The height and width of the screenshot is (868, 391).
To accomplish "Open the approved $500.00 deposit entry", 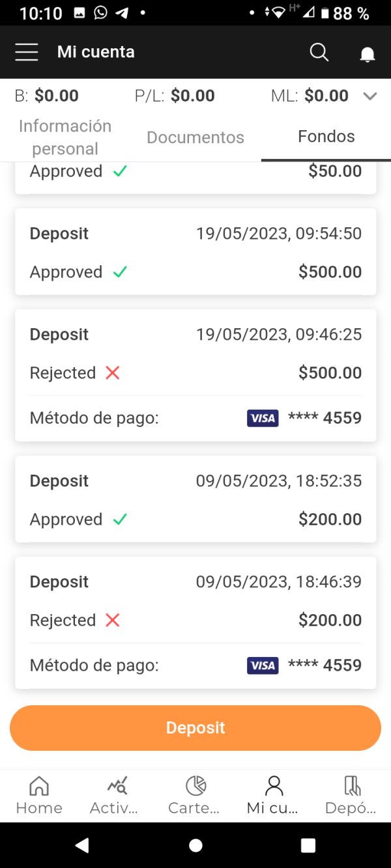I will click(x=195, y=252).
